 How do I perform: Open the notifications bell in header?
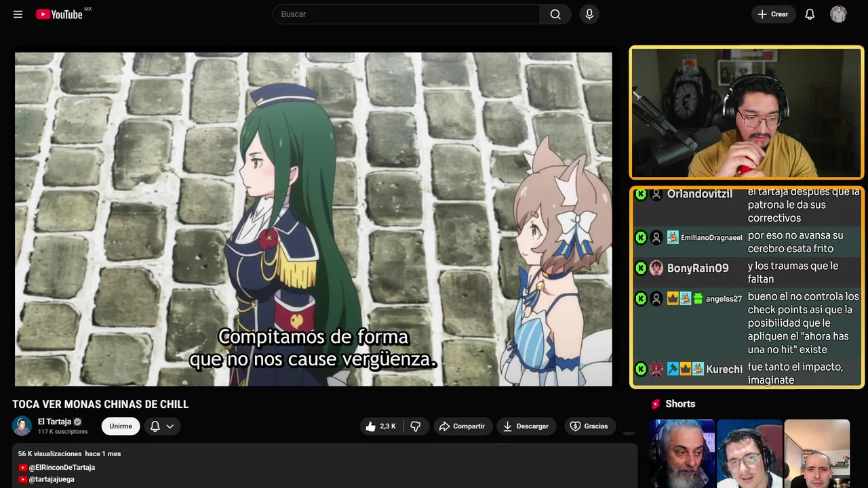click(810, 14)
